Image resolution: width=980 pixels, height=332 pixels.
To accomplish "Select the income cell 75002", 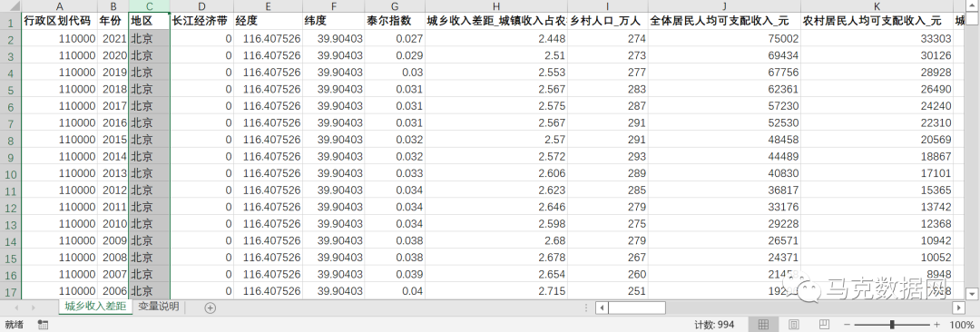I will 724,39.
